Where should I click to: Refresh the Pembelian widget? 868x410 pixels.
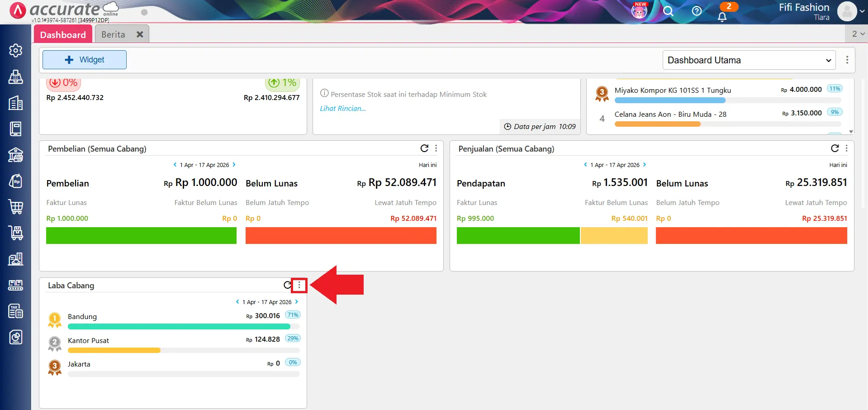[424, 148]
